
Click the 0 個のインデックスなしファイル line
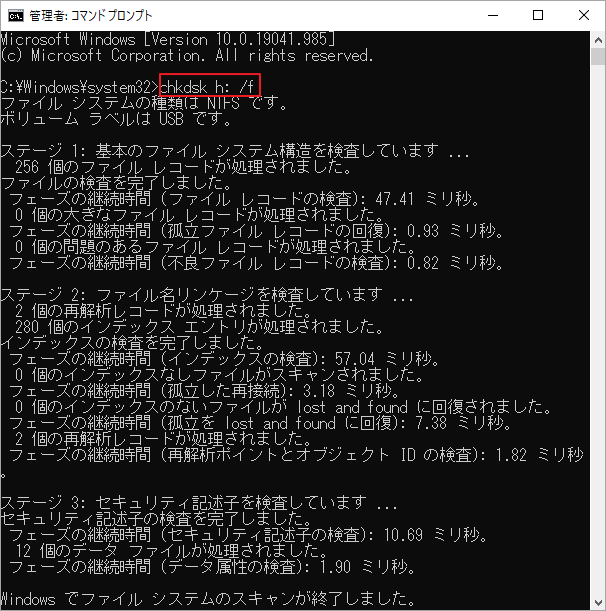click(x=219, y=375)
